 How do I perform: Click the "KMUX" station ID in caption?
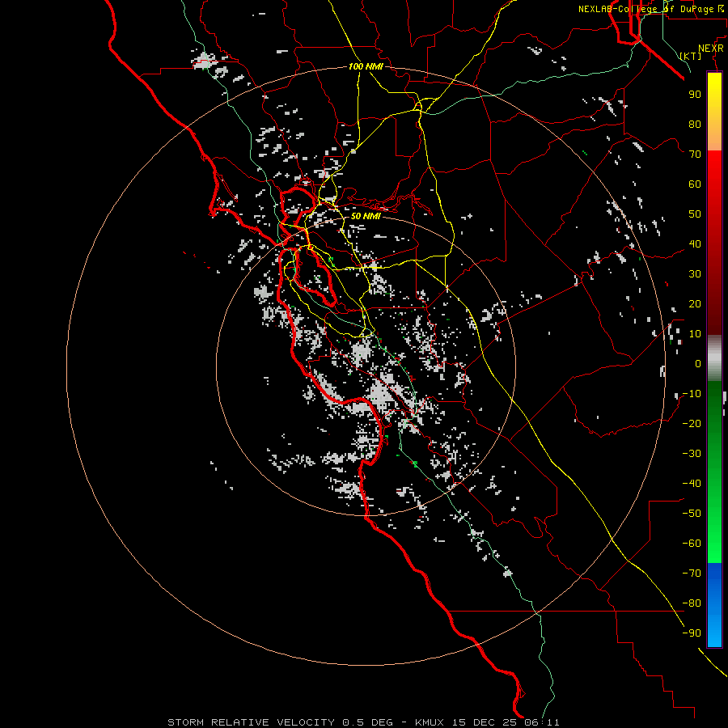430,722
